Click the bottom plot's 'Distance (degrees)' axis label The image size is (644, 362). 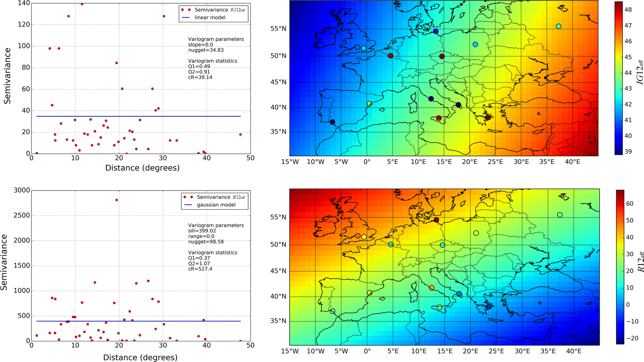coord(140,357)
